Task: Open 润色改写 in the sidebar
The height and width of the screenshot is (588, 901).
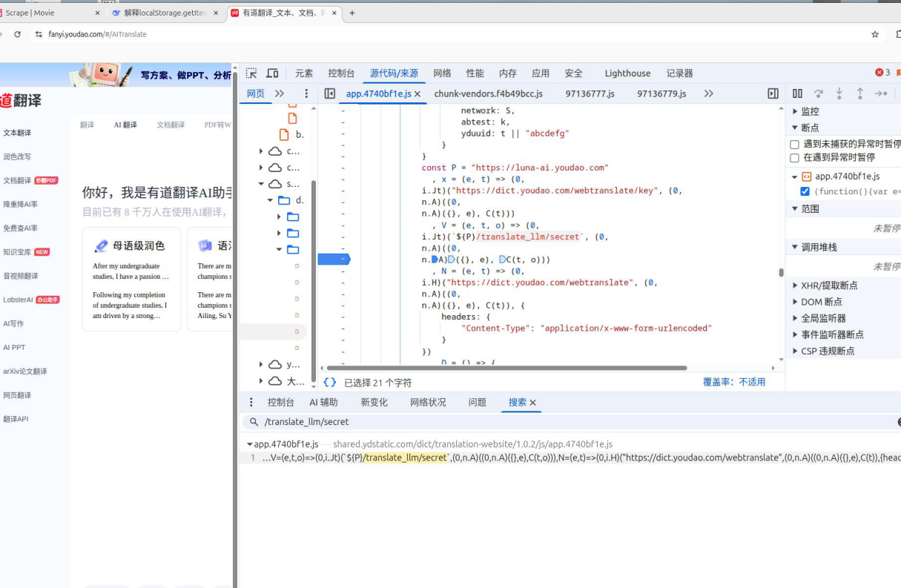Action: (x=17, y=156)
